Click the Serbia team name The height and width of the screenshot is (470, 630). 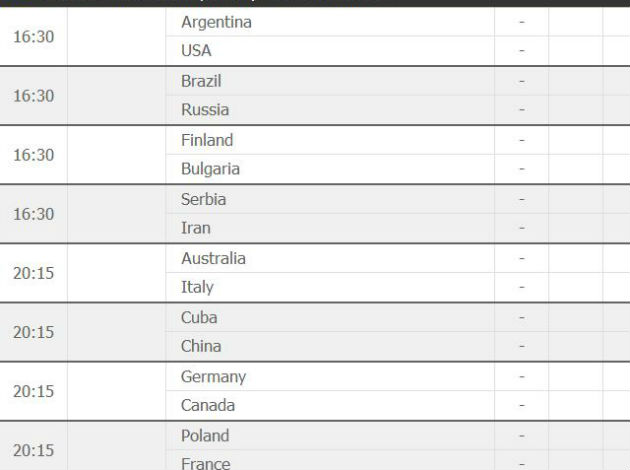(x=203, y=199)
